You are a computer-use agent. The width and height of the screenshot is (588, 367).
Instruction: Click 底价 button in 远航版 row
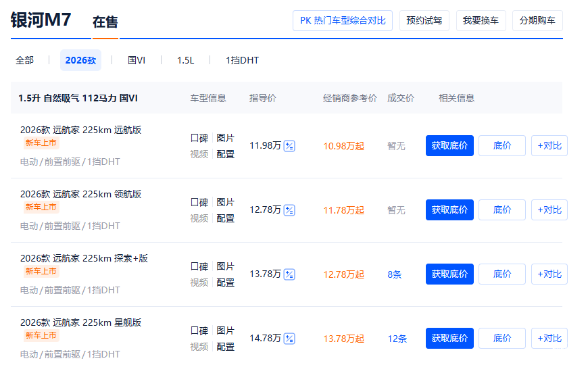click(x=502, y=145)
